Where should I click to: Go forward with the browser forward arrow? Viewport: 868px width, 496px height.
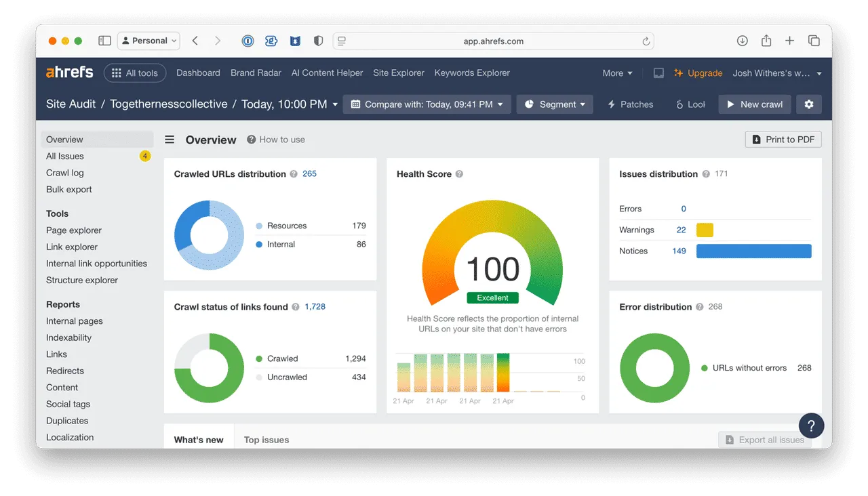(x=218, y=41)
